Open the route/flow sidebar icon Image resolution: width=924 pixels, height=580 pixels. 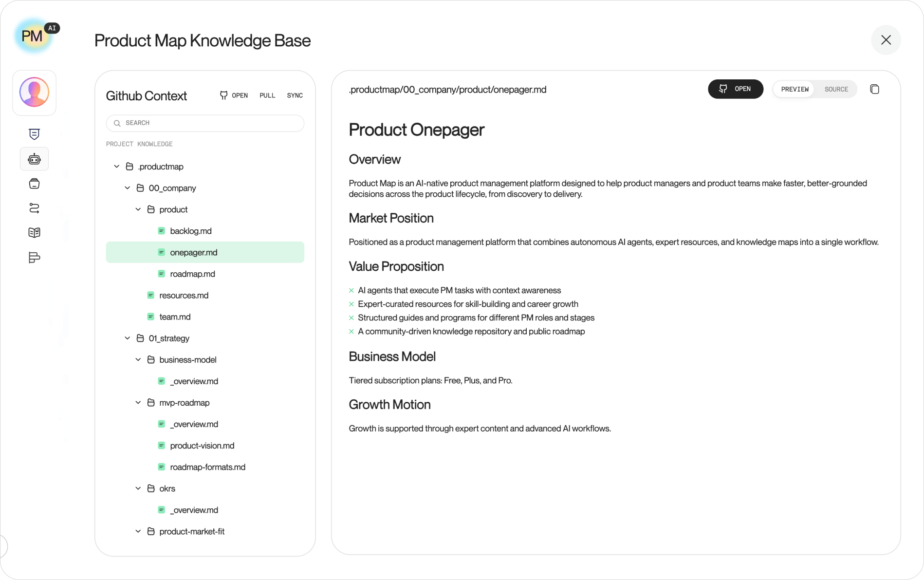point(34,208)
